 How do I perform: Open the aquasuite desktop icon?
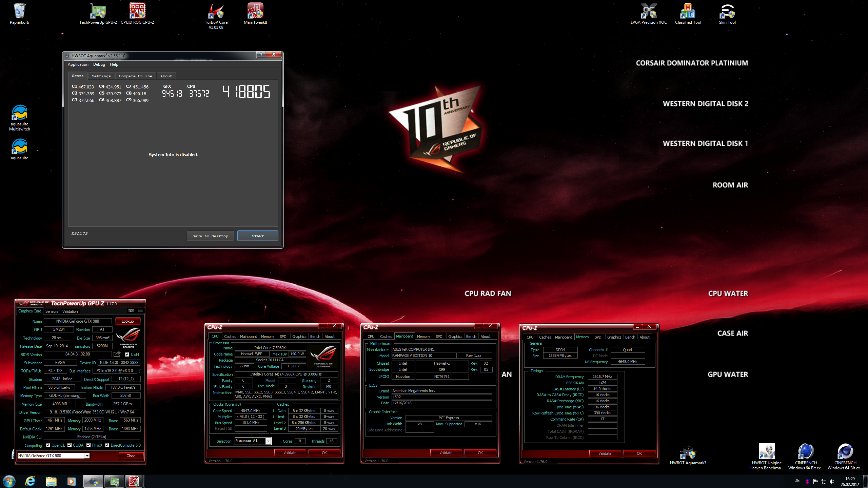(x=20, y=149)
